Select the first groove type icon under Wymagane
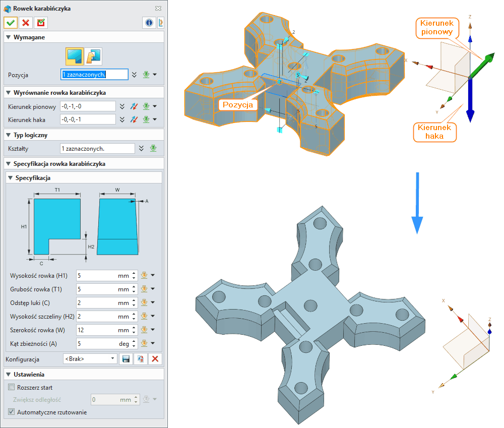This screenshot has height=428, width=504. click(75, 55)
